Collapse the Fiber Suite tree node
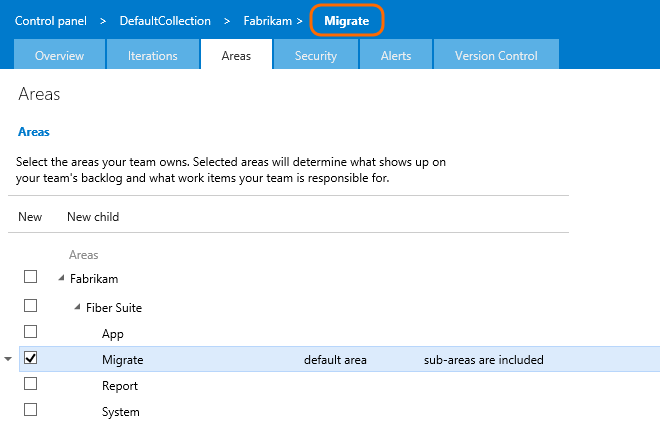 coord(77,307)
